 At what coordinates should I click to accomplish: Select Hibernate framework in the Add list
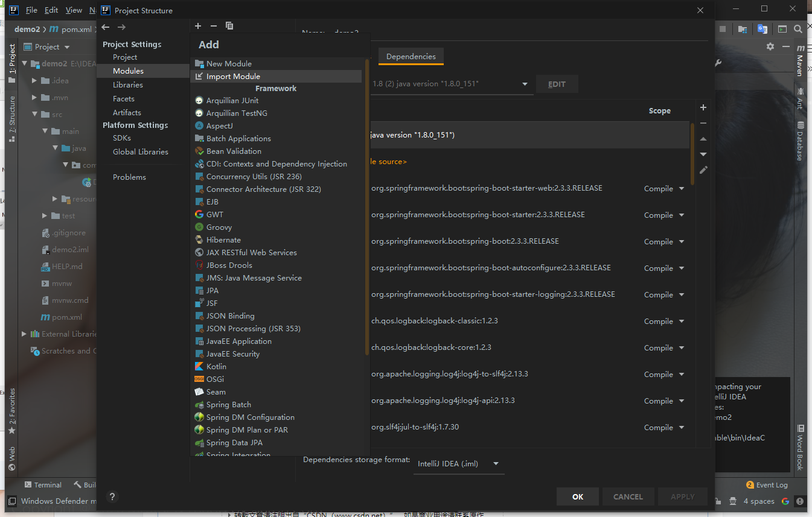(x=276, y=239)
